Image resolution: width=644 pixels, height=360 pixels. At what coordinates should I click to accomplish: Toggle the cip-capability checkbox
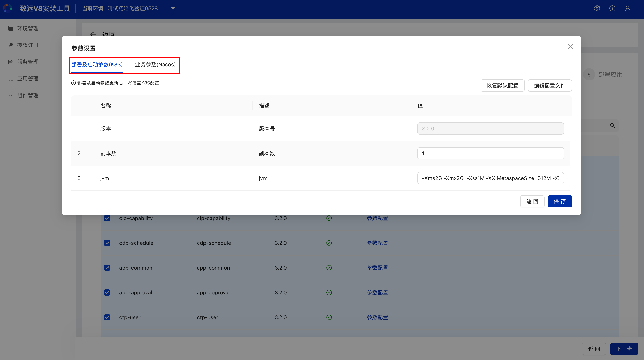pyautogui.click(x=107, y=218)
